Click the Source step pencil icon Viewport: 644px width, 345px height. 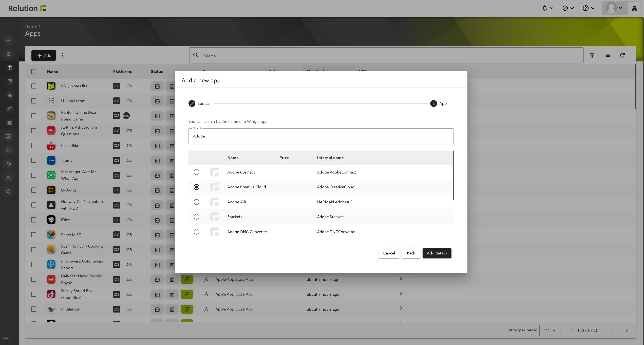(x=192, y=103)
